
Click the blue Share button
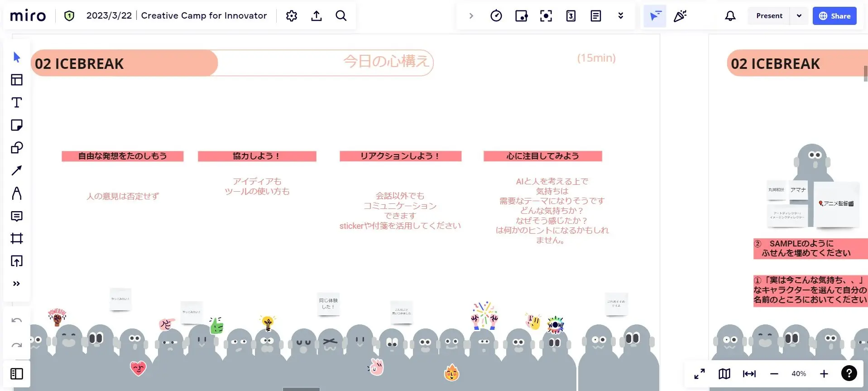point(834,16)
